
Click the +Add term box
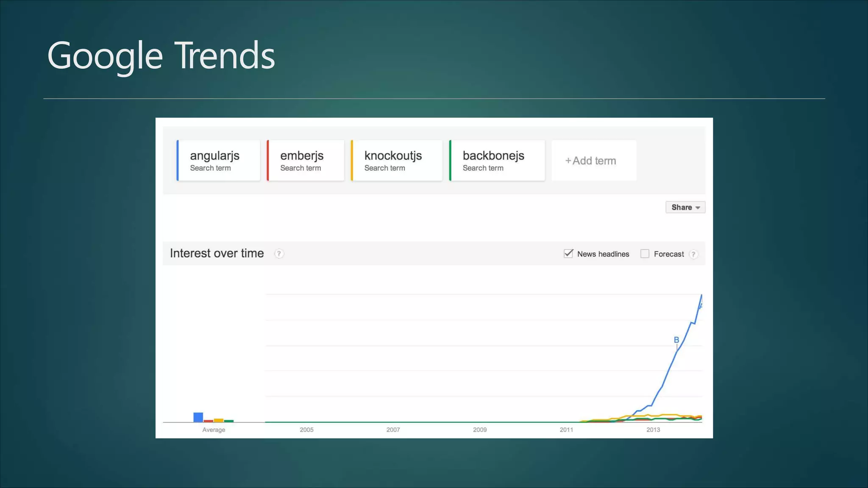pyautogui.click(x=594, y=161)
